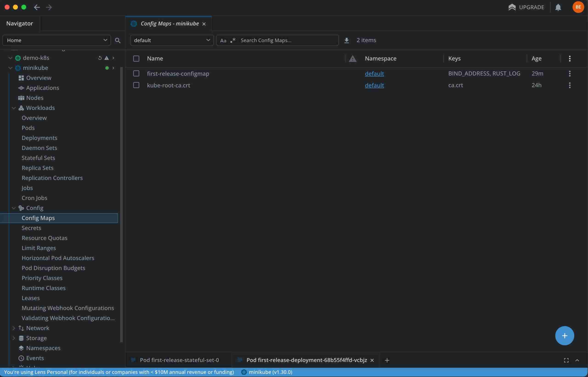Check the select-all checkbox in the Name header
Viewport: 588px width, 377px height.
tap(136, 59)
